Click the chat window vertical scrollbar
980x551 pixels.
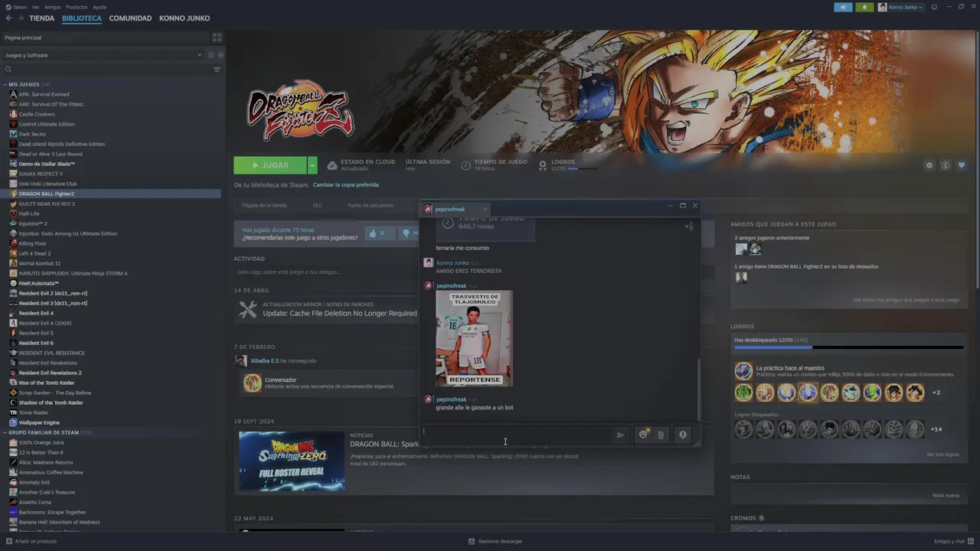click(697, 388)
